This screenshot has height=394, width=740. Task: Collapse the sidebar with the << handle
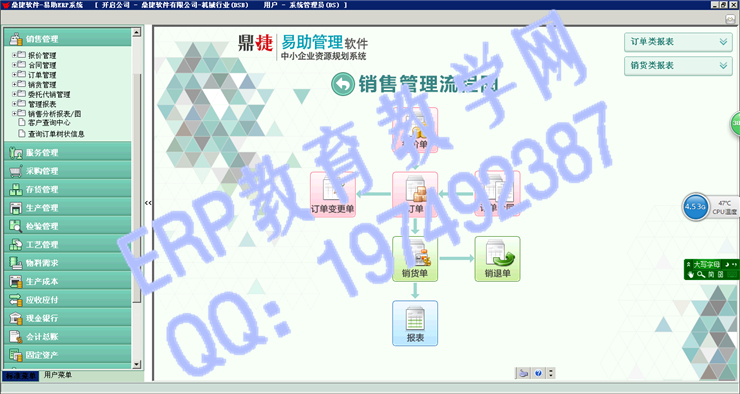[148, 203]
